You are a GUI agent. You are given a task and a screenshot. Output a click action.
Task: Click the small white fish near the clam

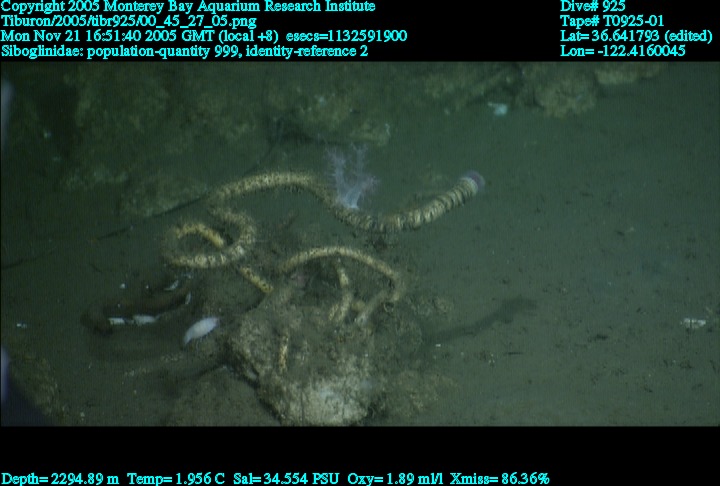pos(201,329)
